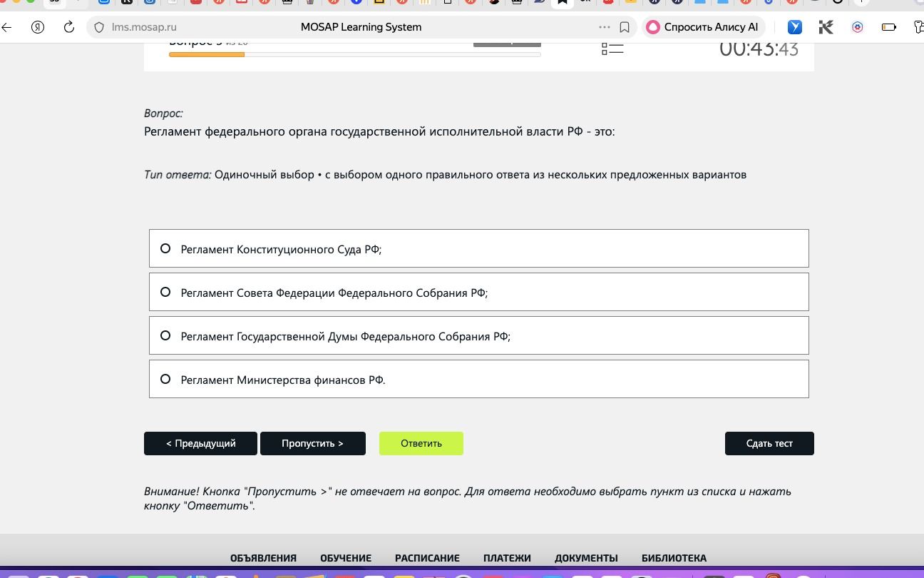
Task: Open the black K extension icon
Action: 826,27
